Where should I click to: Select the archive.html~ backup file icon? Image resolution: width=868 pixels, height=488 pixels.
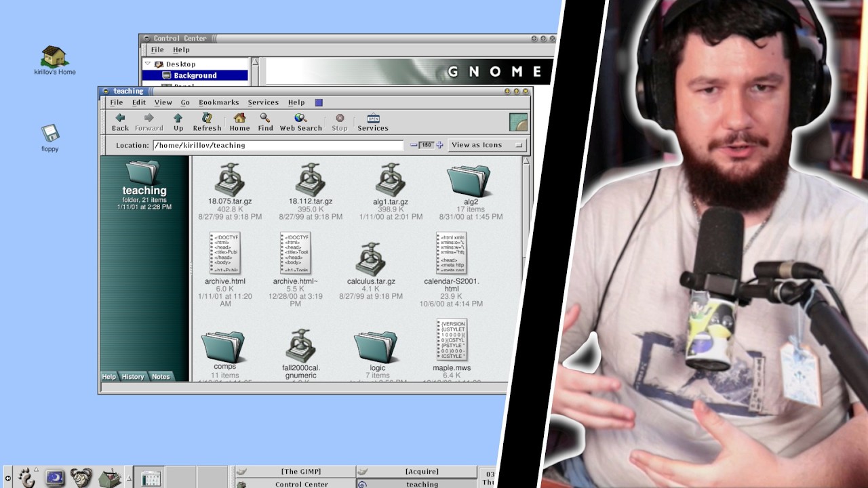295,253
